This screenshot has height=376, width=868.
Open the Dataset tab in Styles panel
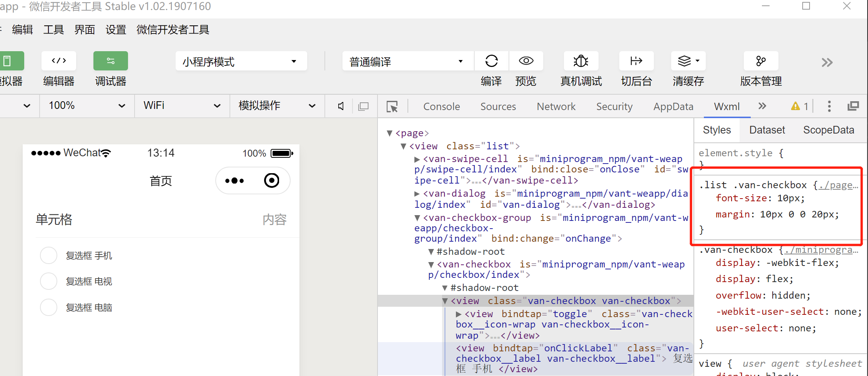tap(767, 130)
